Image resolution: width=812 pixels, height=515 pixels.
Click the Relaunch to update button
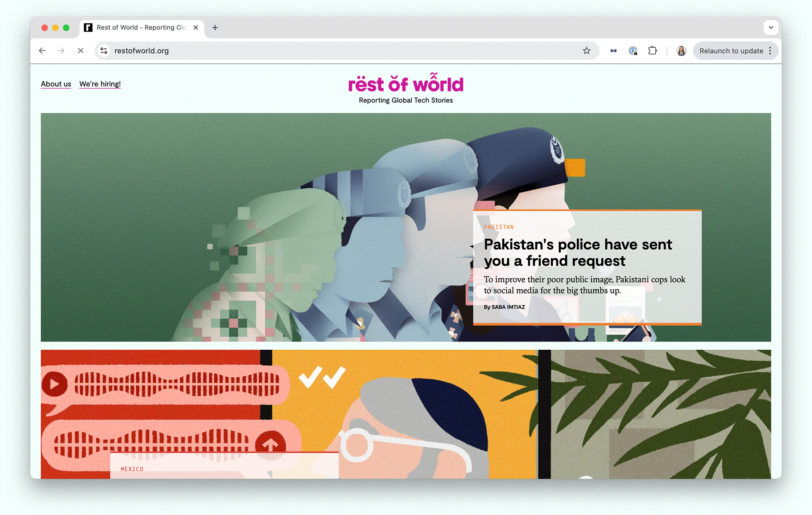731,51
